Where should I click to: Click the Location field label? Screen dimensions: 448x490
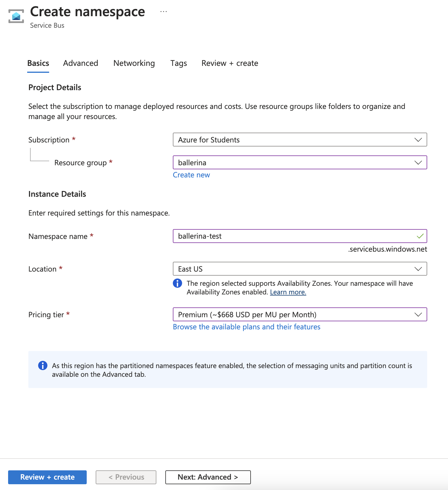[42, 269]
